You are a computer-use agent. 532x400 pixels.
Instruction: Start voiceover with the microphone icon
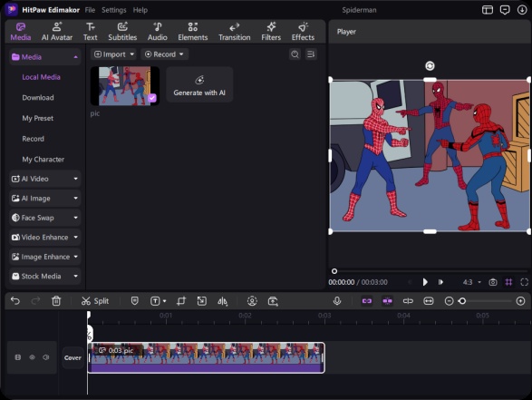(337, 301)
